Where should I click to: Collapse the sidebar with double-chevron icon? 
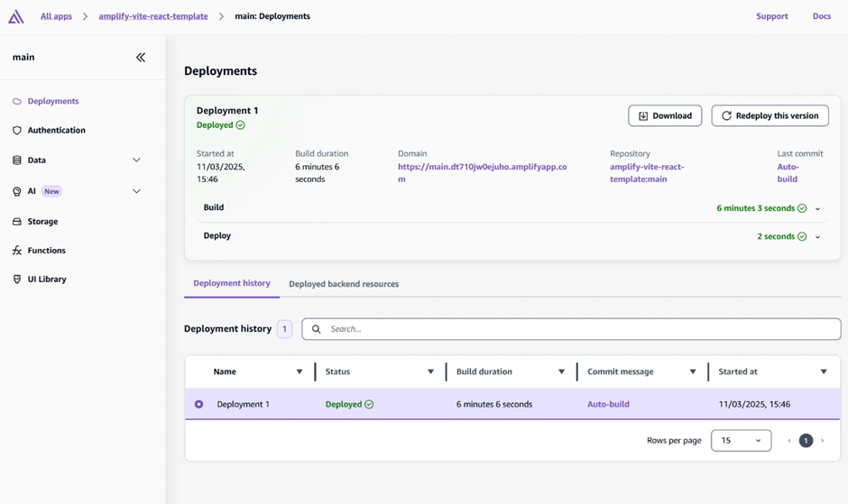click(x=141, y=57)
